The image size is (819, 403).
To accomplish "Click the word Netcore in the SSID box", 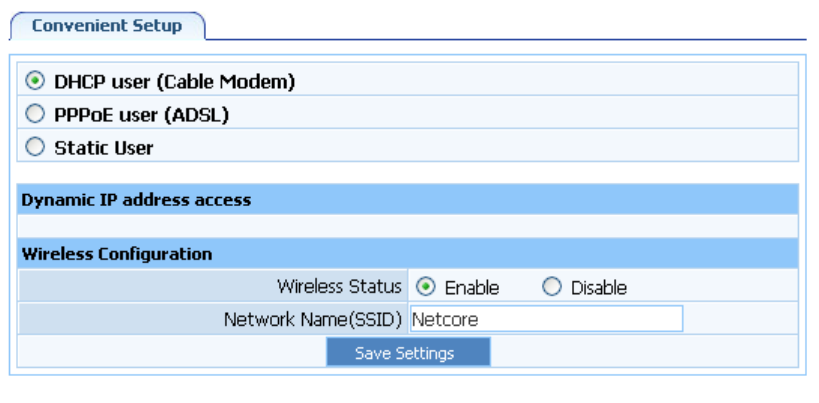I will click(x=445, y=321).
